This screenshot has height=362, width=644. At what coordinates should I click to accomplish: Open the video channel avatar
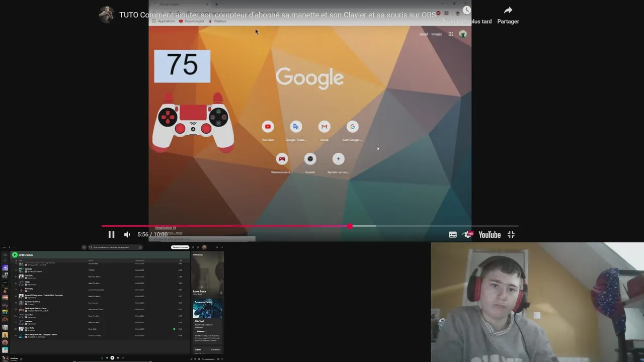(x=106, y=15)
